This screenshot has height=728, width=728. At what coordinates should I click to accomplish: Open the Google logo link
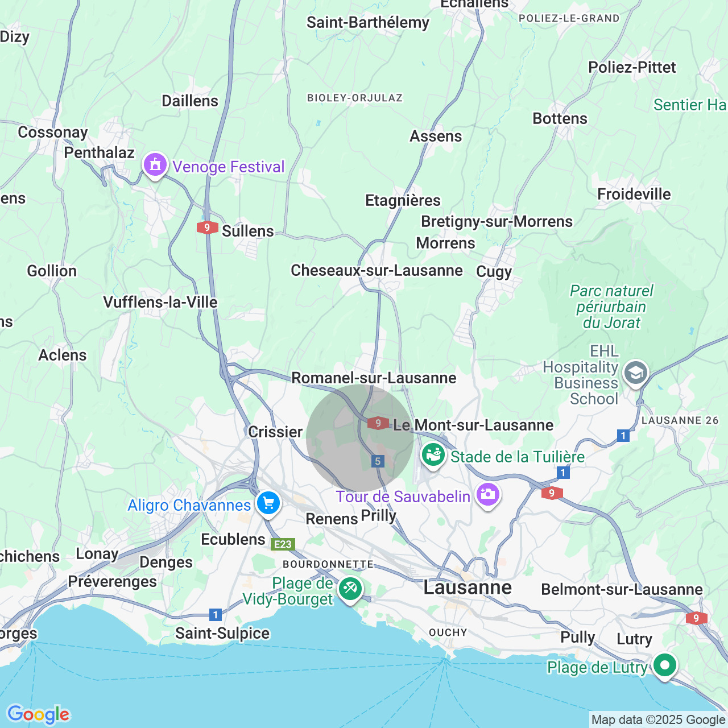(38, 714)
